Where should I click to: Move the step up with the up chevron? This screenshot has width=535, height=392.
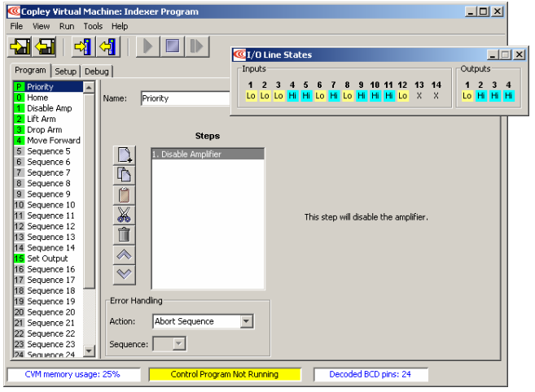(x=125, y=255)
